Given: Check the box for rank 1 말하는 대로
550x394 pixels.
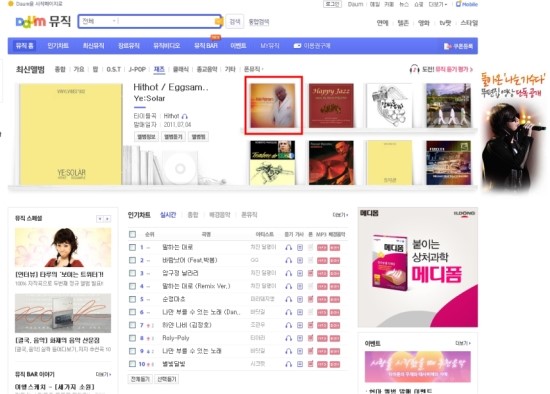Looking at the screenshot, I should [132, 247].
